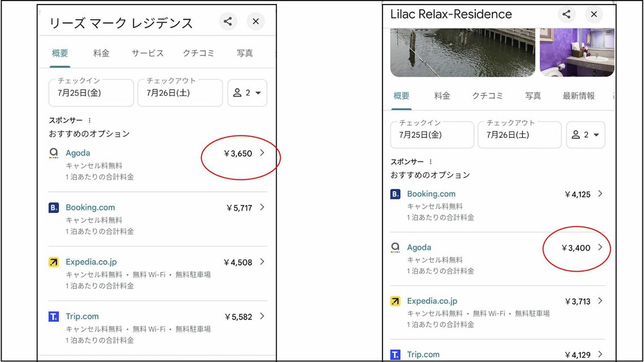Click Expedia logo icon in left panel
Screen dimensions: 644x362
click(x=54, y=262)
